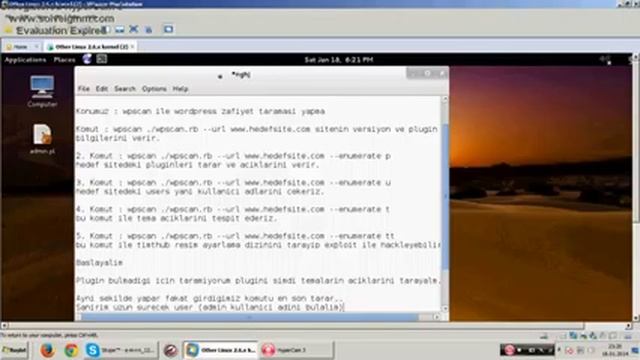Click the line starting 'Plugin bulmadigi icin'
The width and height of the screenshot is (640, 360).
258,281
